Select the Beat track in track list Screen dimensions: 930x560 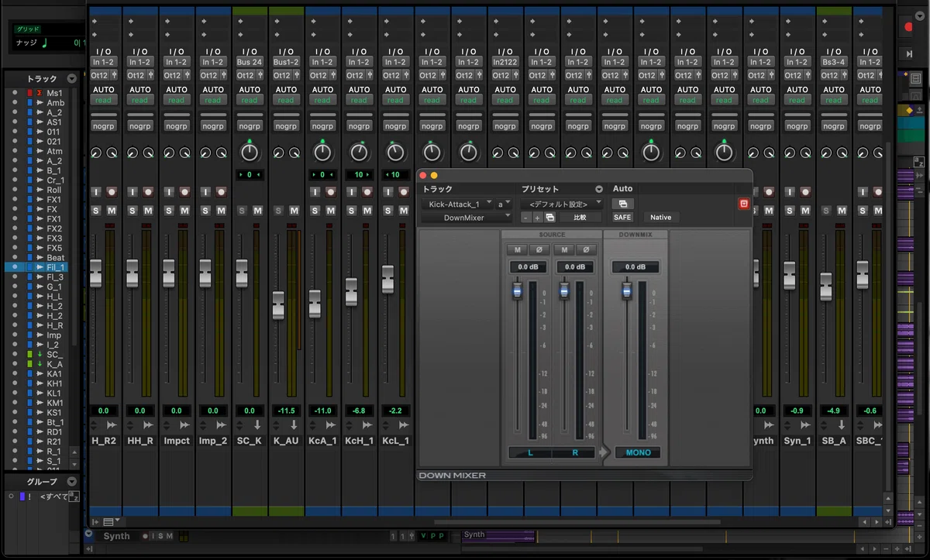point(56,258)
